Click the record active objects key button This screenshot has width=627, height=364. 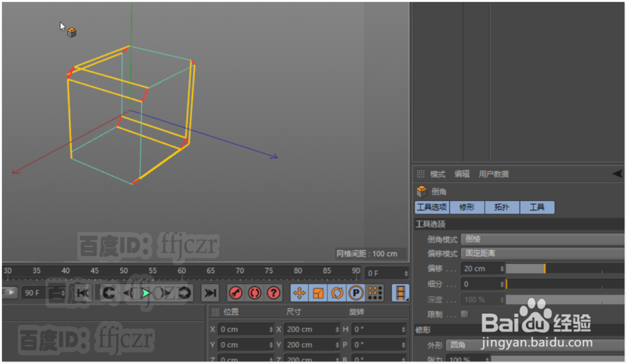pyautogui.click(x=236, y=293)
